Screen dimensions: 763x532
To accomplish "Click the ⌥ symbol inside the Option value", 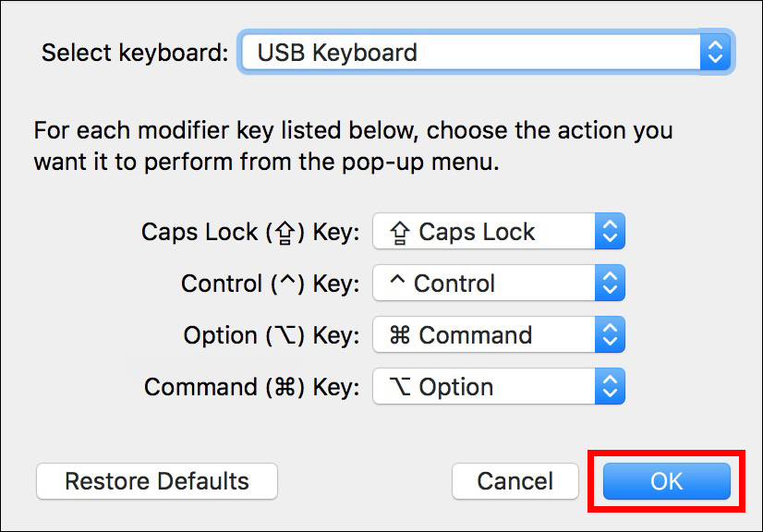I will (399, 386).
